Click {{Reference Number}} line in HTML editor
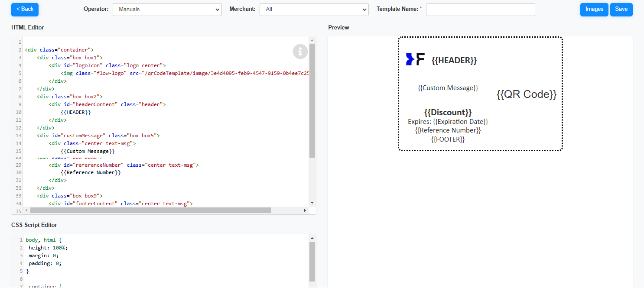Viewport: 644px width, 288px height. [91, 172]
